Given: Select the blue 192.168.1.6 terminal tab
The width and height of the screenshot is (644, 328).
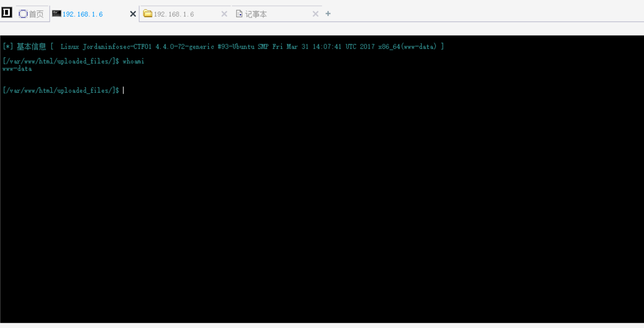Looking at the screenshot, I should 82,14.
